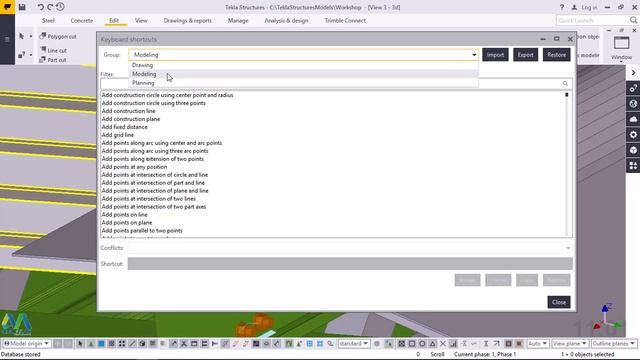Open the Analysis & design tab
Viewport: 640px width, 360px height.
(x=286, y=20)
